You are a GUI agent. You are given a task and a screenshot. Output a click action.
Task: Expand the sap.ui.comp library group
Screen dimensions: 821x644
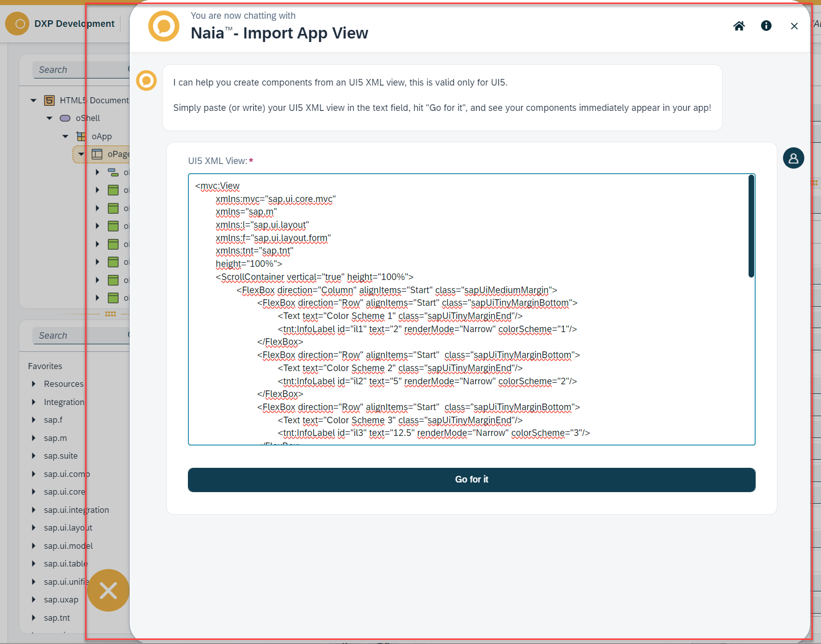(x=33, y=474)
